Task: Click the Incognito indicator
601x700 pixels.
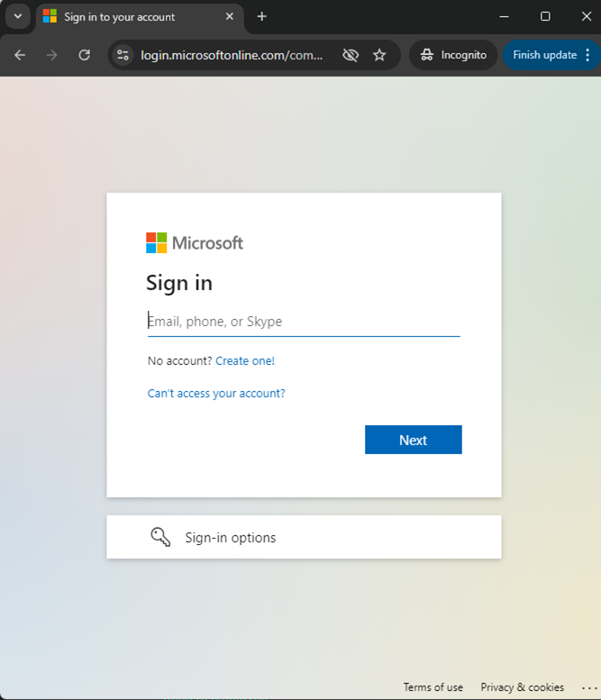Action: tap(453, 55)
